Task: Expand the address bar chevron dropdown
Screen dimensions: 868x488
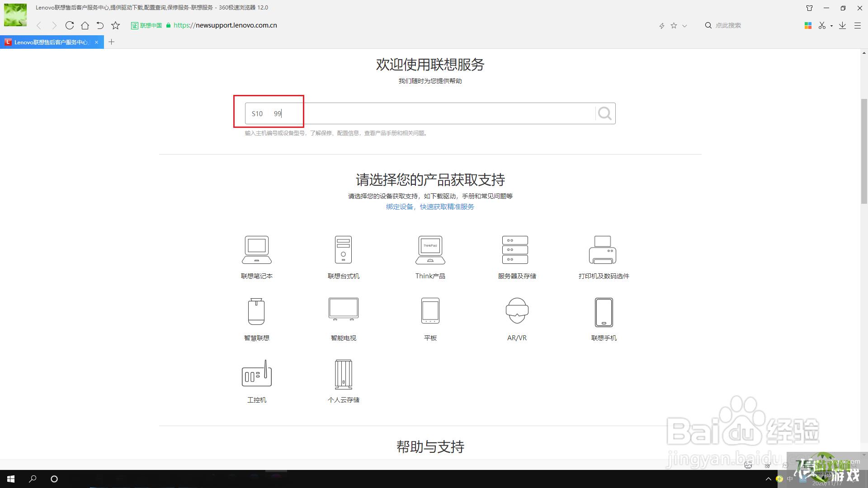Action: (684, 26)
